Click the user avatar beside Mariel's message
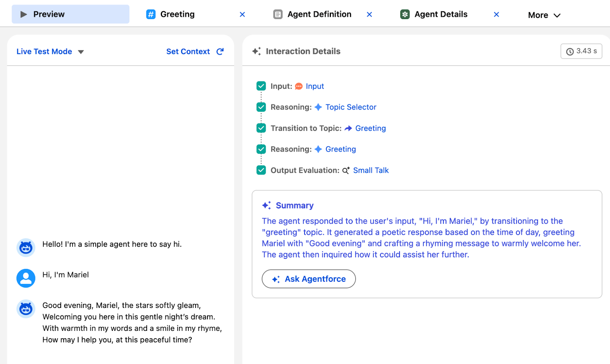Screen dimensions: 610x364 coord(26,278)
